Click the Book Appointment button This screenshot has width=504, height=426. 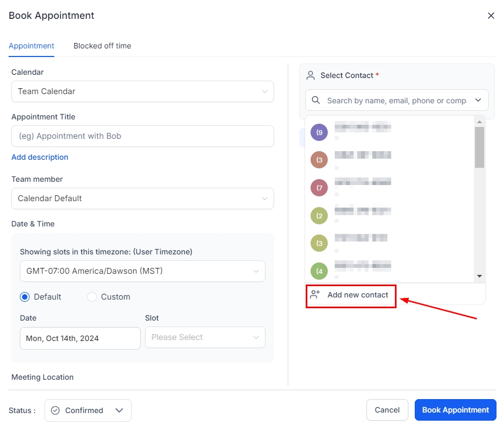[455, 410]
